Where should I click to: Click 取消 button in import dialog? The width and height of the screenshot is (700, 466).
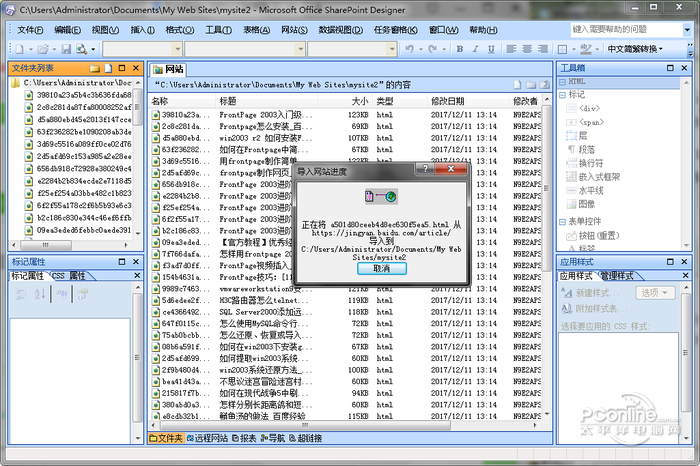(x=382, y=268)
